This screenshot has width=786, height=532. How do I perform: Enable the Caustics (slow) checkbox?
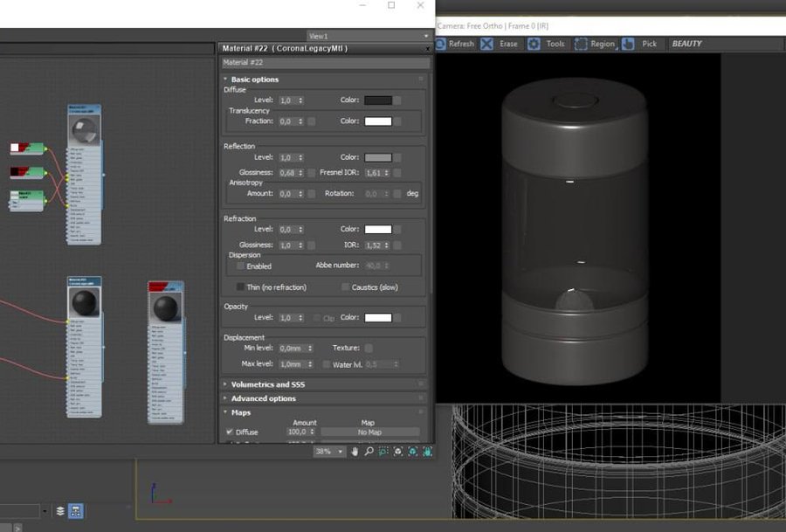click(345, 287)
